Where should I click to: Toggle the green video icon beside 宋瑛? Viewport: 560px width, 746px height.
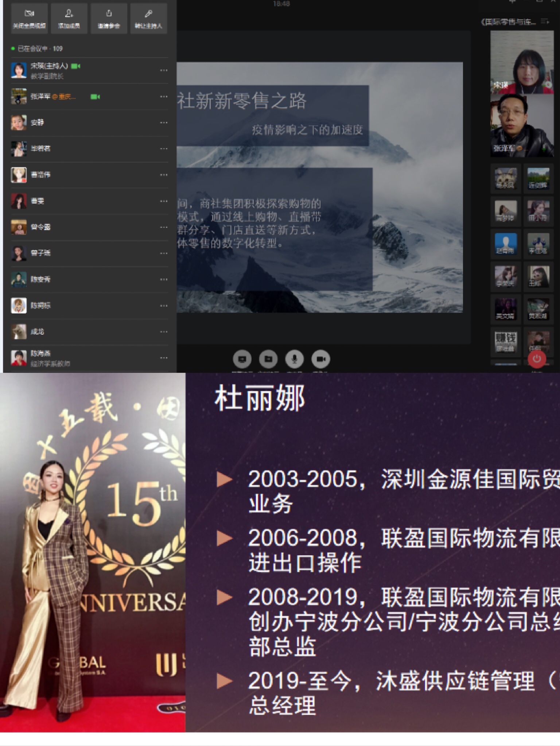coord(75,66)
